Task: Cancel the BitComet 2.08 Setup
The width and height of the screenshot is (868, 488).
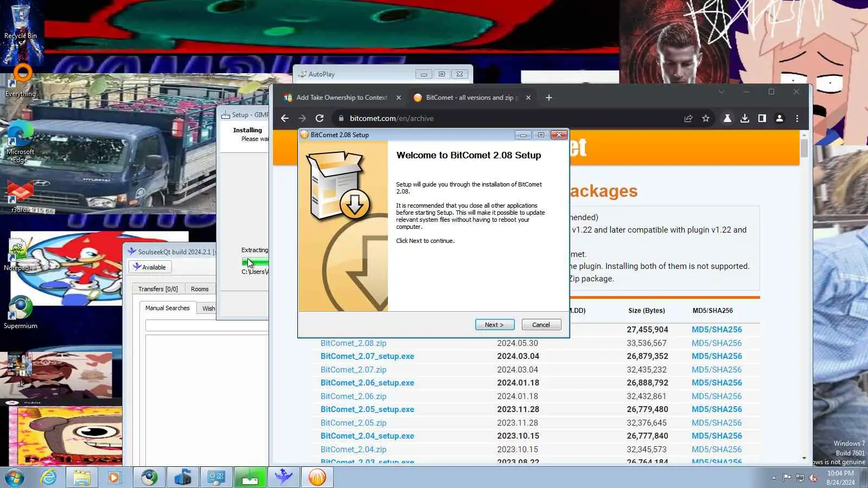Action: pyautogui.click(x=541, y=325)
